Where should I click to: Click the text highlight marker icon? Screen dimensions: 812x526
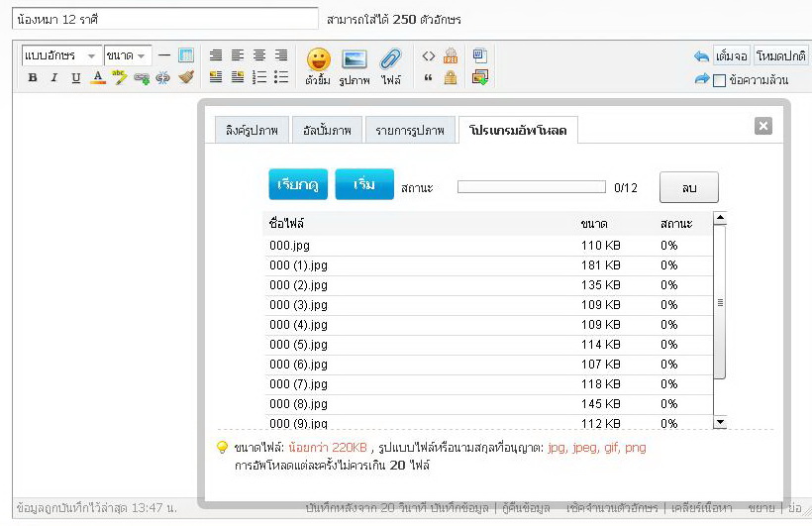click(x=119, y=77)
